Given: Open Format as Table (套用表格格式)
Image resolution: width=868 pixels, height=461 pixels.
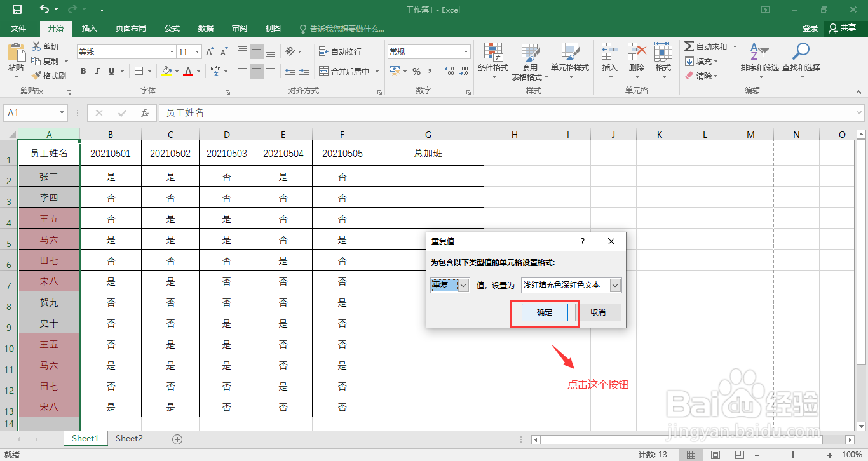Looking at the screenshot, I should point(530,62).
